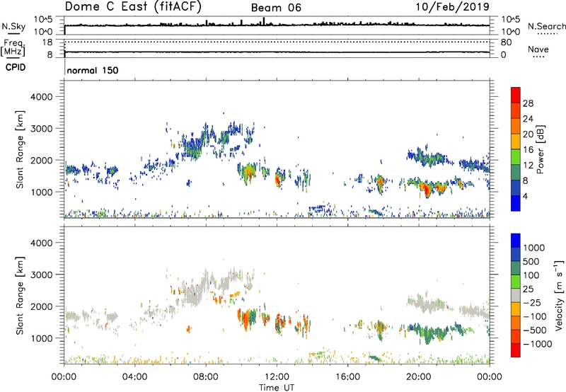The image size is (566, 392).
Task: Click the '80' Nave tick label
Action: pyautogui.click(x=506, y=42)
